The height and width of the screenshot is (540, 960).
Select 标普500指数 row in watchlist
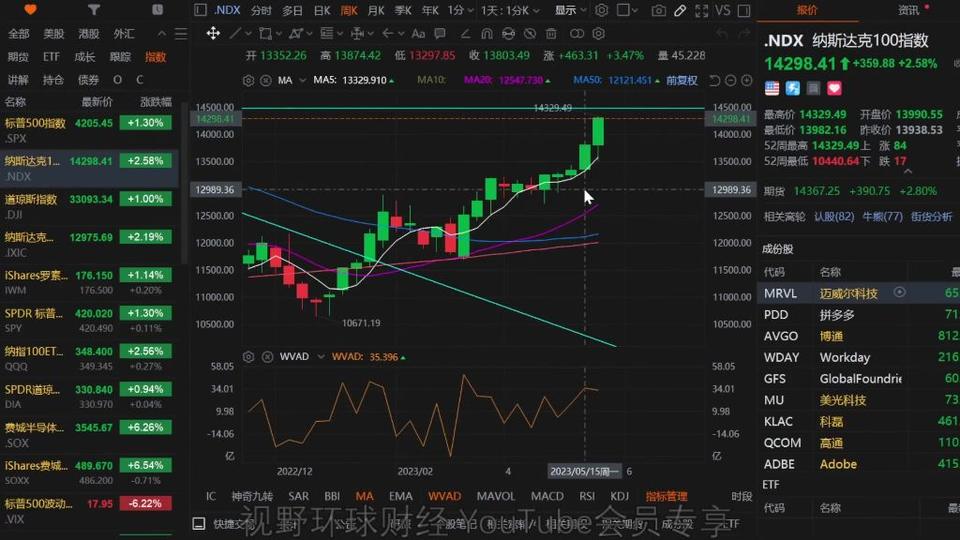(89, 130)
